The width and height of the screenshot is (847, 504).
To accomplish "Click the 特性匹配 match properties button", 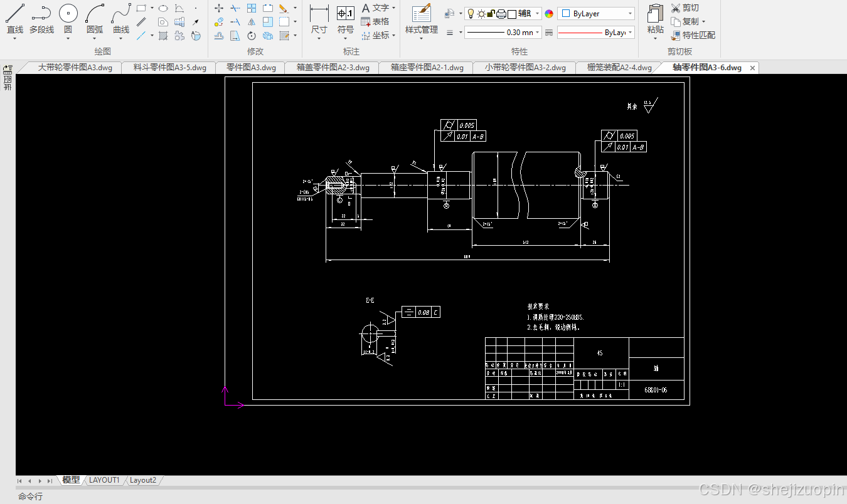I will 693,35.
